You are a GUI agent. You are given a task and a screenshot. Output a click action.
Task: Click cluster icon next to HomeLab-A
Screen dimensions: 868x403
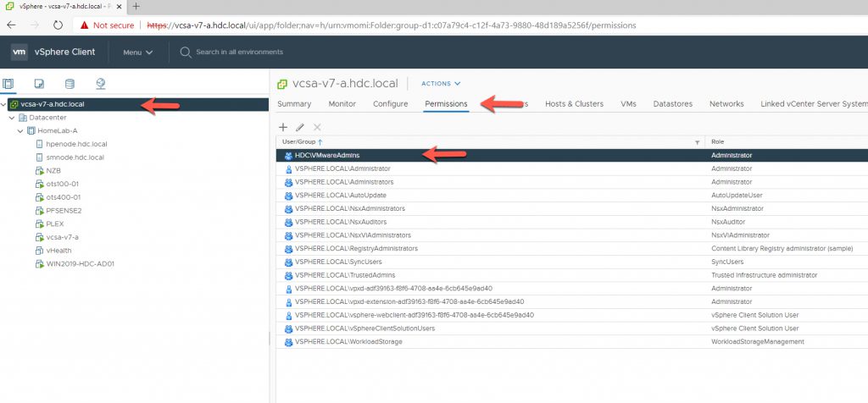coord(31,131)
